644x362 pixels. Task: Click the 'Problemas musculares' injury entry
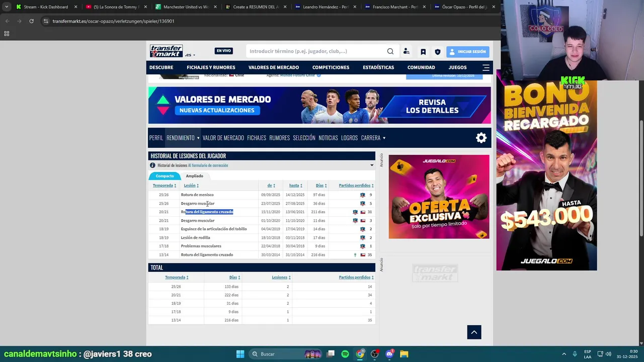201,246
